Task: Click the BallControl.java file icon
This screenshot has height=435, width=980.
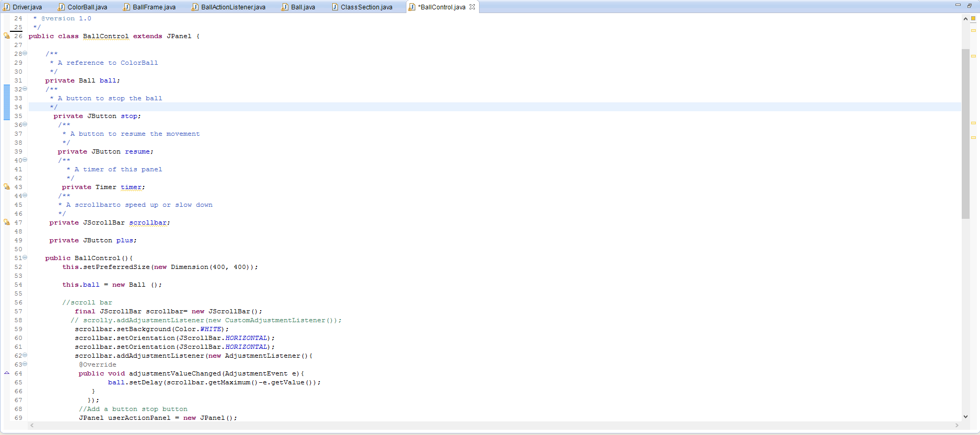Action: point(412,7)
